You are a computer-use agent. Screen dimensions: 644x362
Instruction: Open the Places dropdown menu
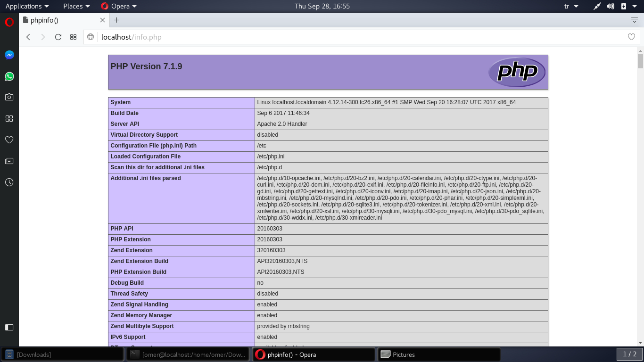click(x=76, y=6)
